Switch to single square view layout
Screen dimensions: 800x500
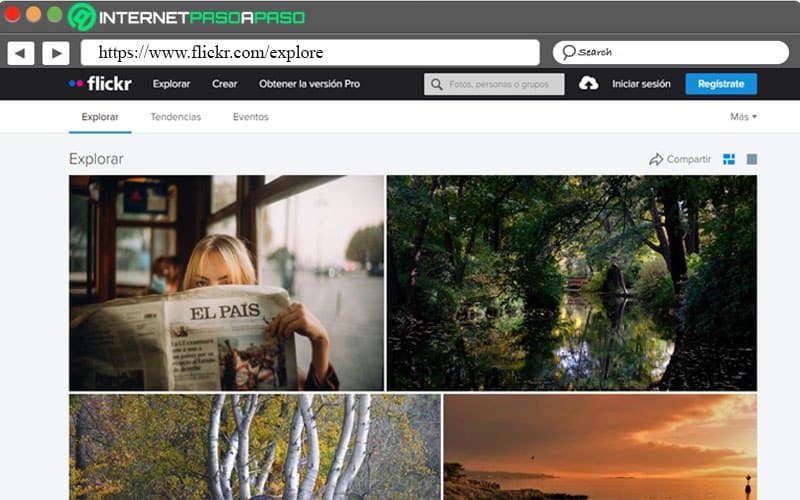coord(752,159)
